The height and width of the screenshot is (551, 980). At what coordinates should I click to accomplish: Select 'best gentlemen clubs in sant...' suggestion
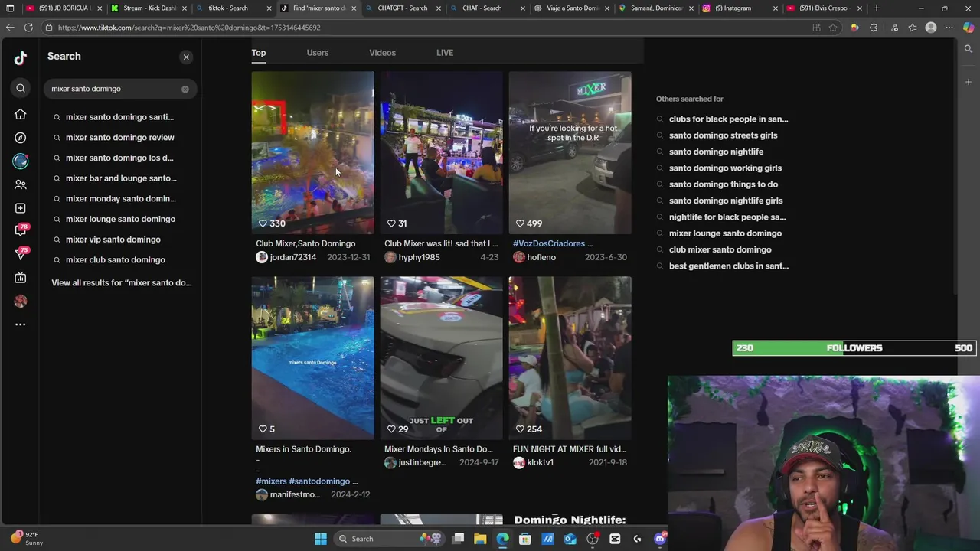coord(729,266)
